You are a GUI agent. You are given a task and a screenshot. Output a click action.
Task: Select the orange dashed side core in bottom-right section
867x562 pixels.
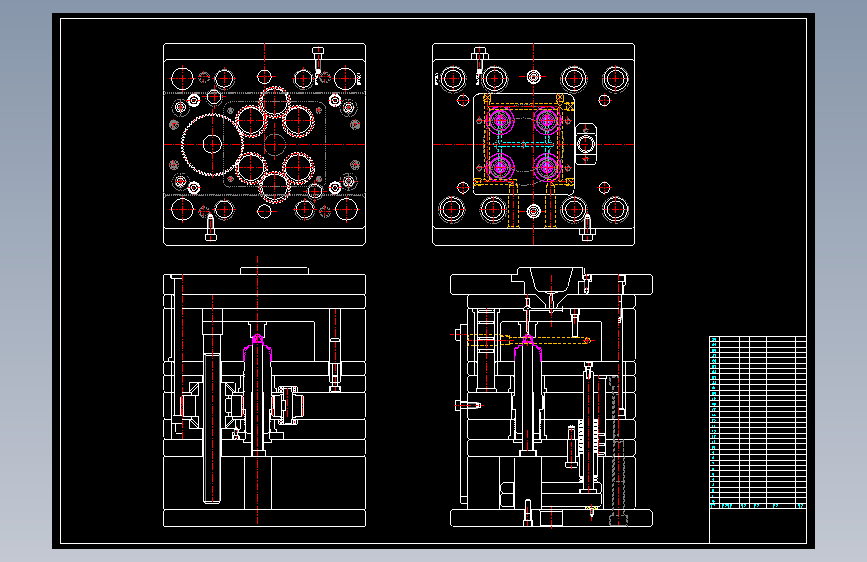pyautogui.click(x=529, y=340)
